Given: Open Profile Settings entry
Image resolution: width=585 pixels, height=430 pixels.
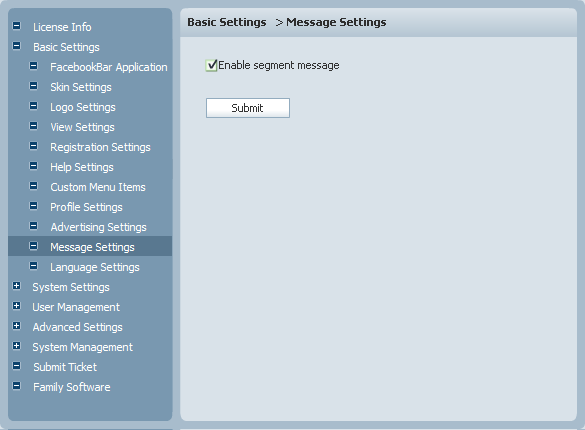Looking at the screenshot, I should pyautogui.click(x=86, y=207).
